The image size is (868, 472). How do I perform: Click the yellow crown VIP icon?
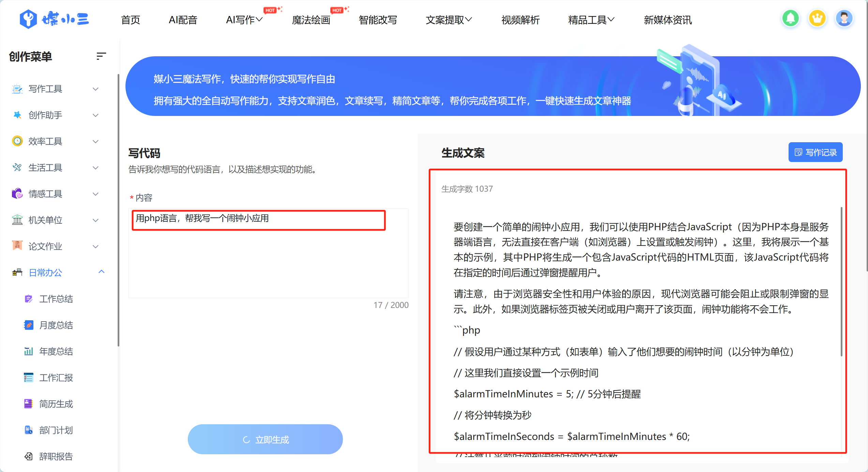tap(817, 18)
